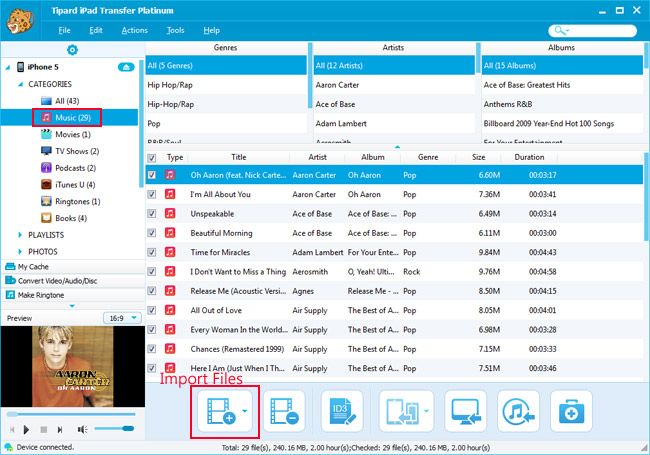Open the ID3 tag editor icon
This screenshot has width=650, height=455.
coord(342,411)
